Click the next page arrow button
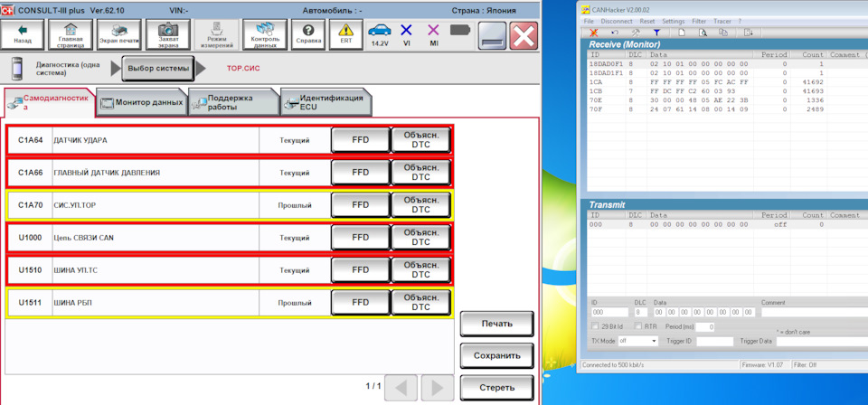Image resolution: width=868 pixels, height=405 pixels. (x=438, y=388)
